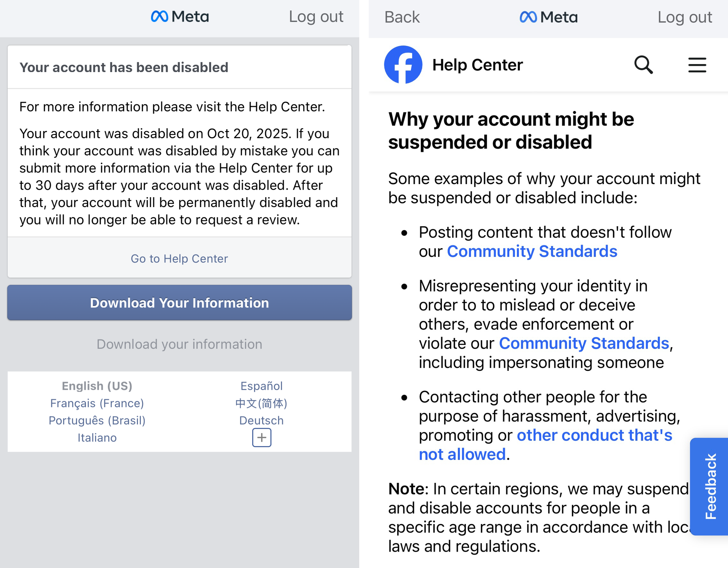
Task: Log out from the right panel
Action: coord(685,17)
